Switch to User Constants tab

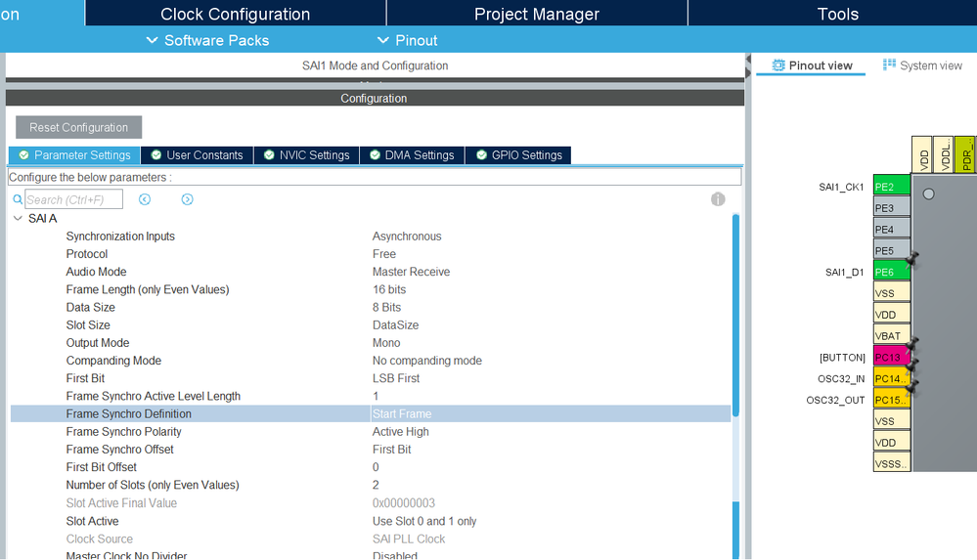[198, 155]
